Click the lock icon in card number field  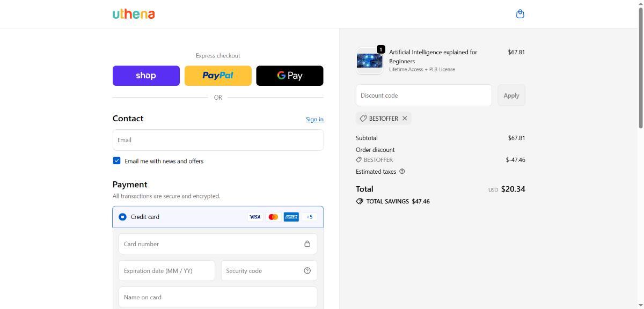[307, 244]
